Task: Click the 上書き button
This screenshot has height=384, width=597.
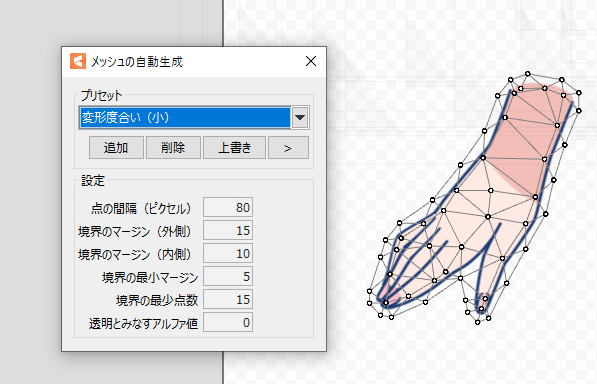Action: pos(235,148)
